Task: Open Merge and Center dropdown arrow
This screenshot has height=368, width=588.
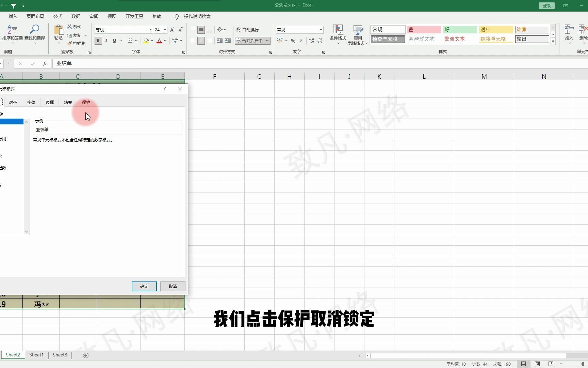Action: click(x=267, y=41)
